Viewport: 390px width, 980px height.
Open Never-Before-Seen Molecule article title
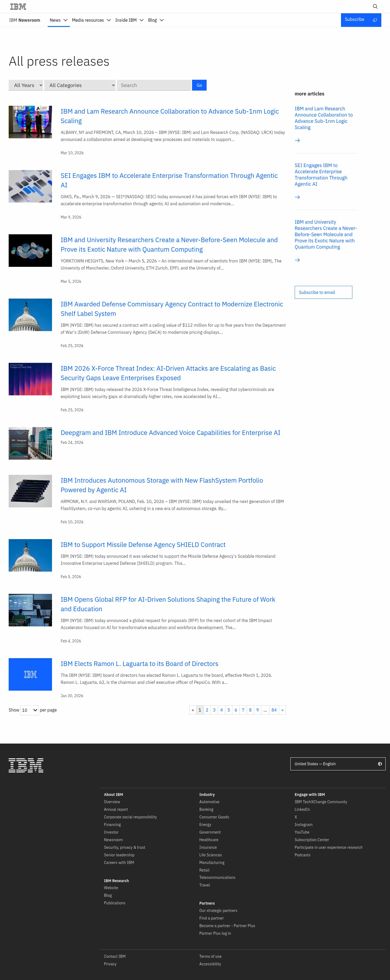click(169, 245)
